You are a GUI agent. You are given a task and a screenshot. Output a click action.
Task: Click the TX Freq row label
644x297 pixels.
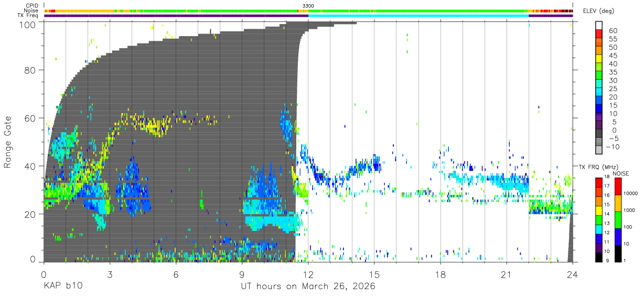(x=27, y=16)
